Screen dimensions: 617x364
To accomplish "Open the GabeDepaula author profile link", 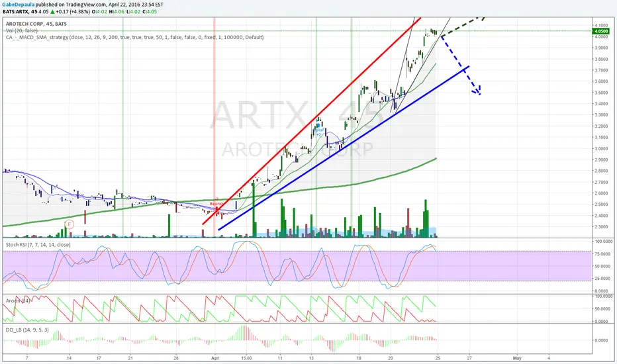I will (x=19, y=5).
